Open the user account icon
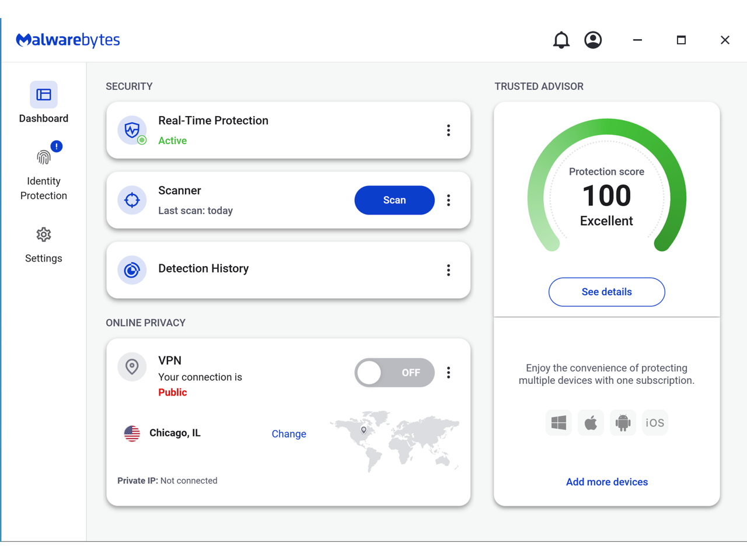Screen dimensions: 747x560 (593, 40)
